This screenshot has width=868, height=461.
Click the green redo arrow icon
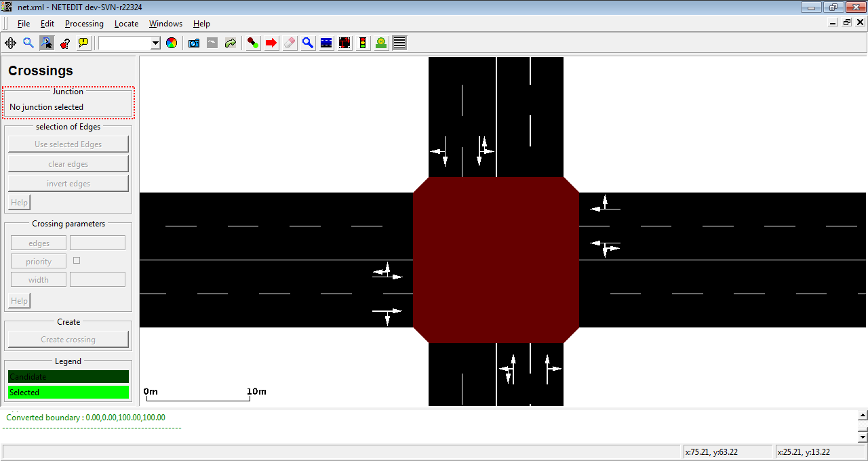(231, 43)
